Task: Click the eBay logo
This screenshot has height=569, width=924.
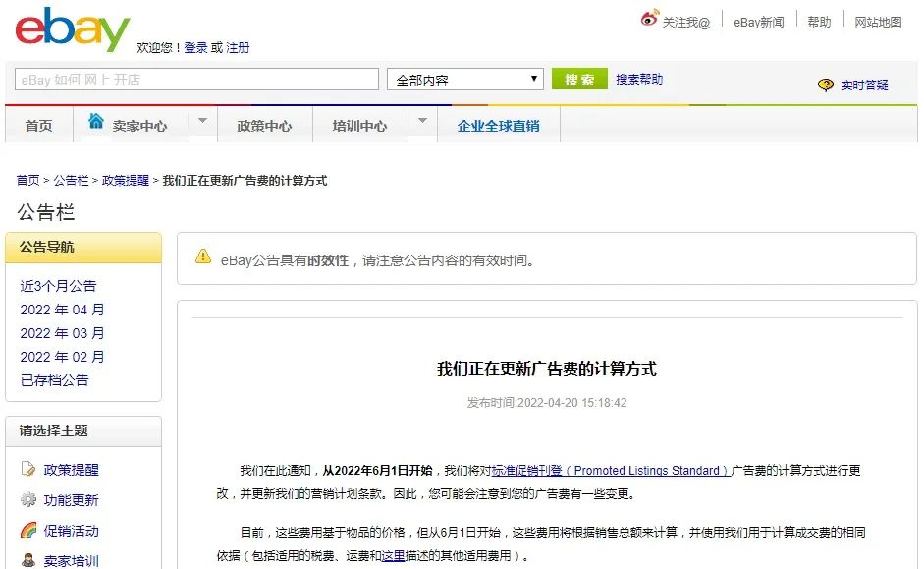Action: [x=73, y=30]
